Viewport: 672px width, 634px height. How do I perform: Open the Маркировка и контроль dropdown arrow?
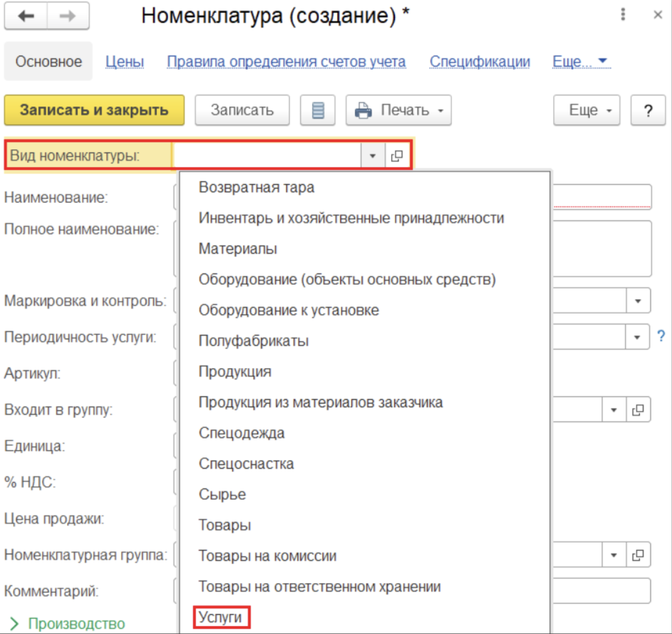click(638, 301)
